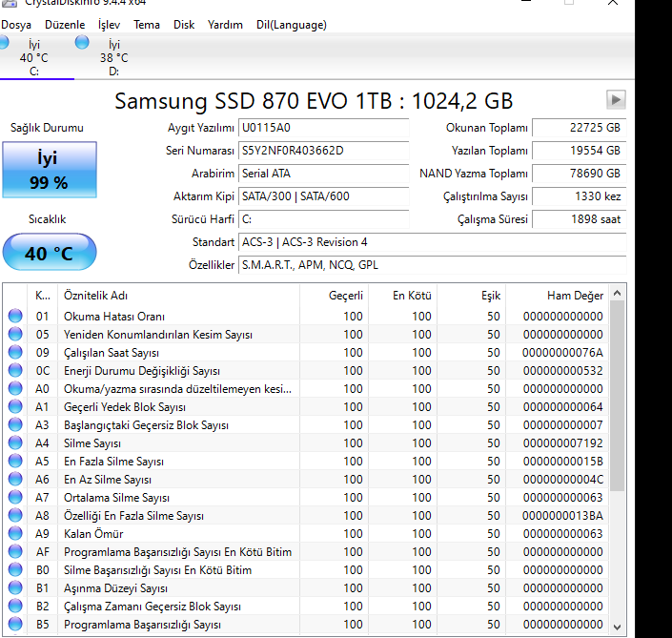Viewport: 672px width, 638px height.
Task: Click status orb of attribute A0
Action: [15, 388]
